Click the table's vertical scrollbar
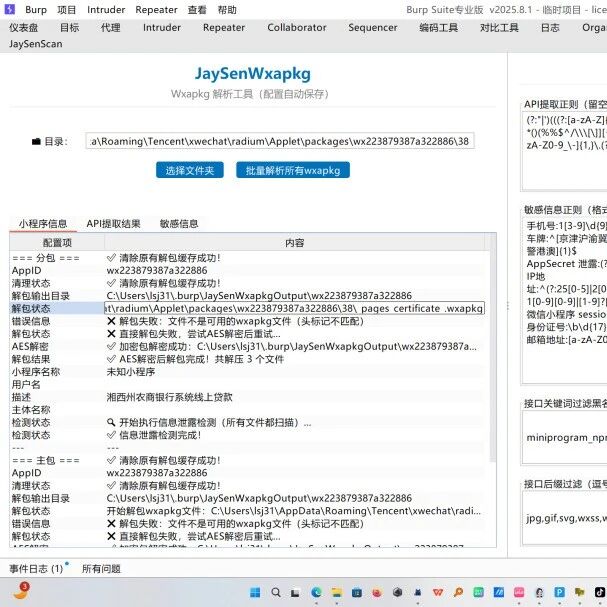The image size is (607, 607). point(493,348)
